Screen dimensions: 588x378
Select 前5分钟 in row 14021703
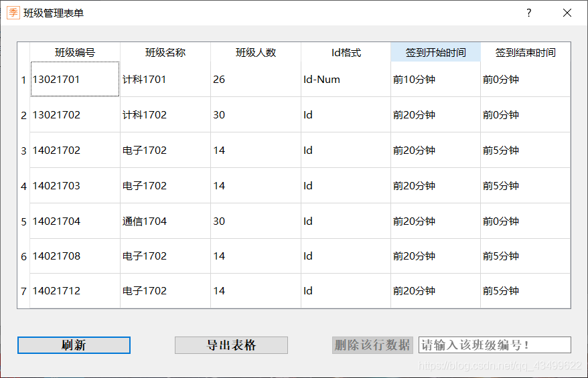(525, 186)
